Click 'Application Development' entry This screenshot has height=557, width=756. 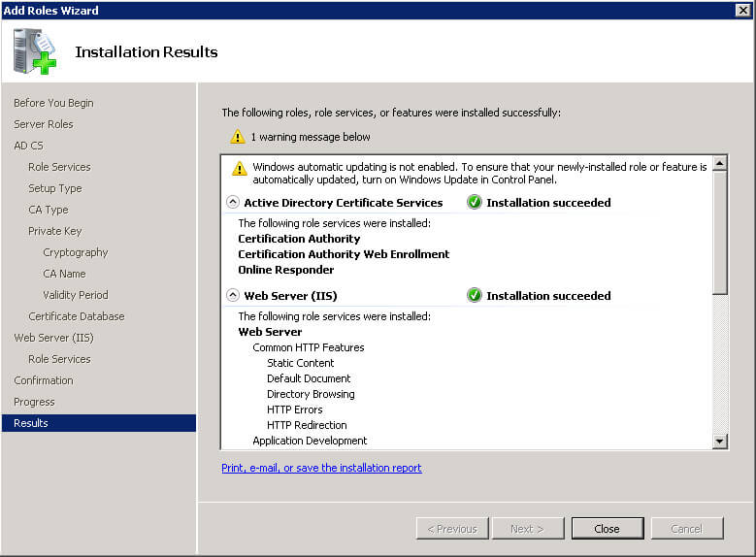point(310,441)
